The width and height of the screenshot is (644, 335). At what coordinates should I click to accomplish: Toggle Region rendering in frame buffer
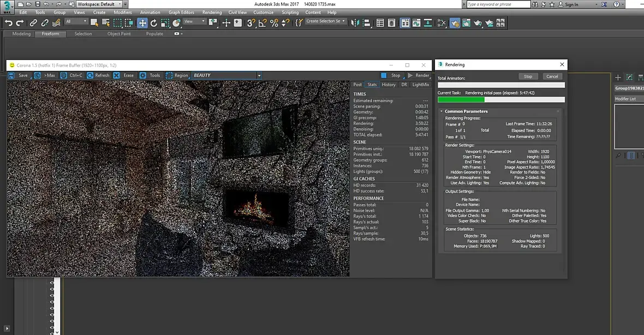(177, 75)
